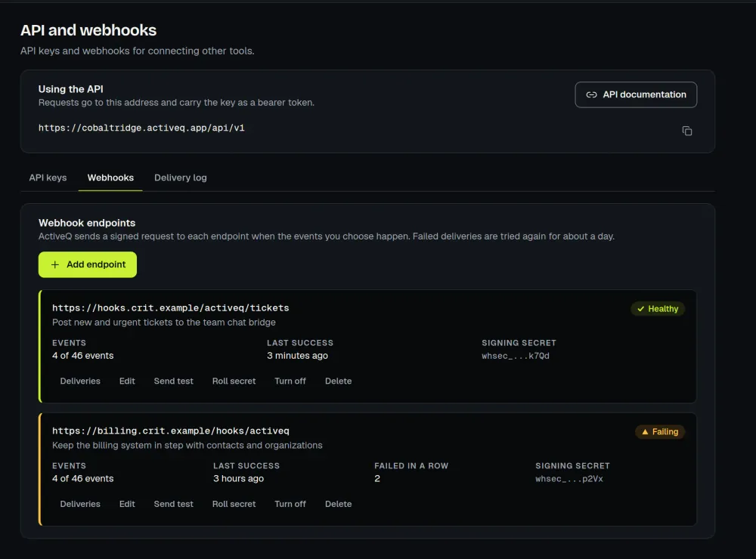Click the Healthy status badge
This screenshot has height=559, width=756.
coord(658,309)
